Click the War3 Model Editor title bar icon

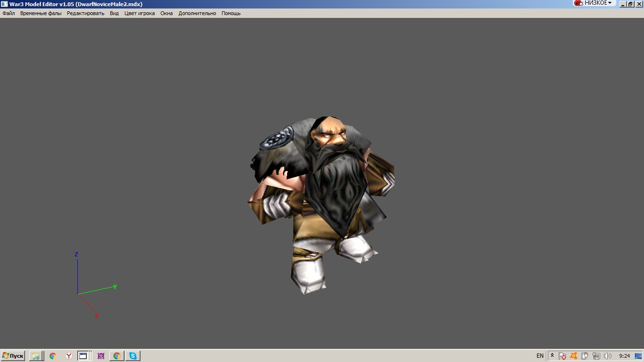tap(4, 4)
